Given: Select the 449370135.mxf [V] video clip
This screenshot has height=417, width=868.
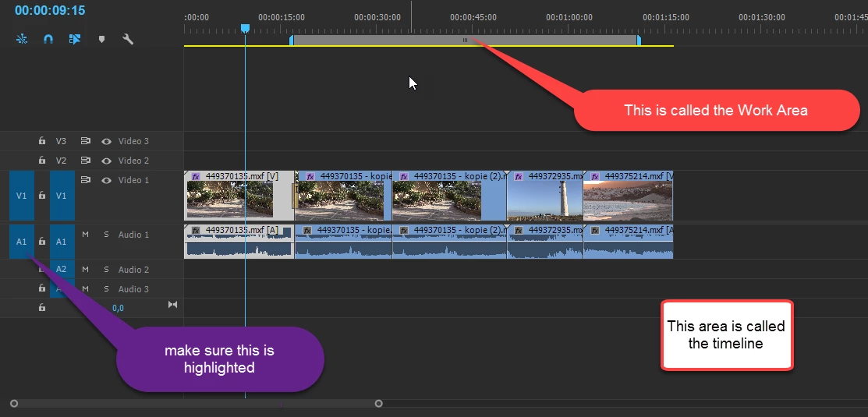Looking at the screenshot, I should [239, 196].
